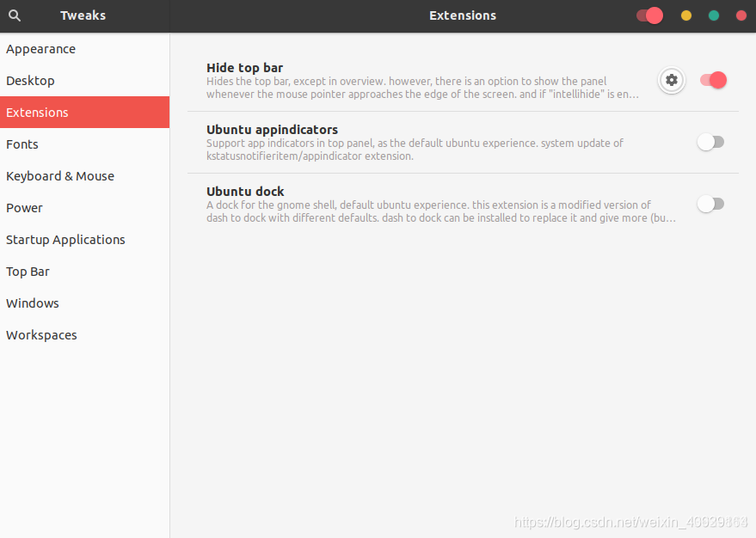Click the Ubuntu dock title
This screenshot has height=538, width=756.
click(x=245, y=191)
